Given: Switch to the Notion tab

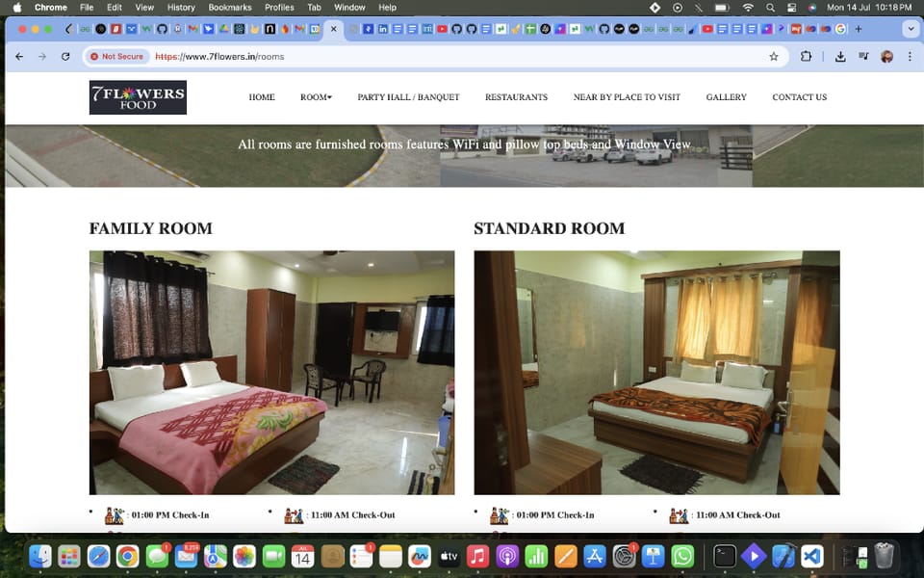Looking at the screenshot, I should tap(269, 29).
